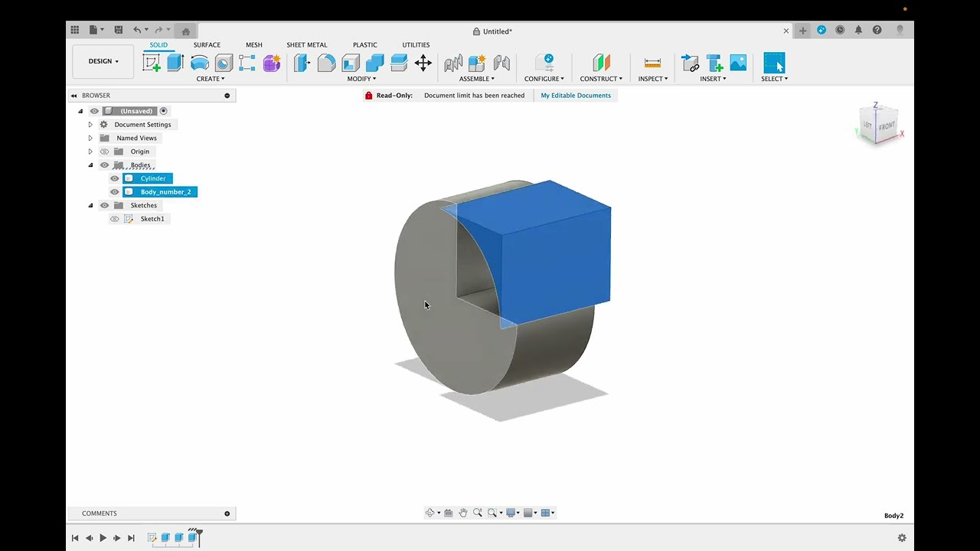Open notifications bell
The width and height of the screenshot is (980, 551).
click(858, 30)
